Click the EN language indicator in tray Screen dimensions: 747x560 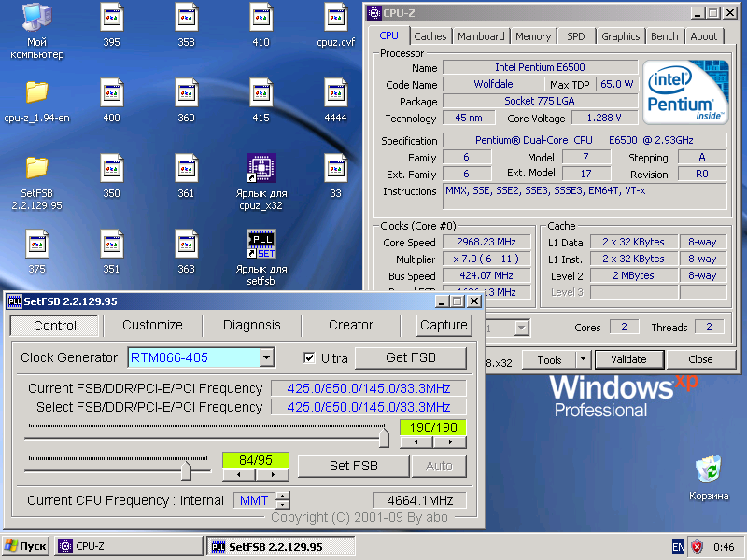click(x=678, y=546)
